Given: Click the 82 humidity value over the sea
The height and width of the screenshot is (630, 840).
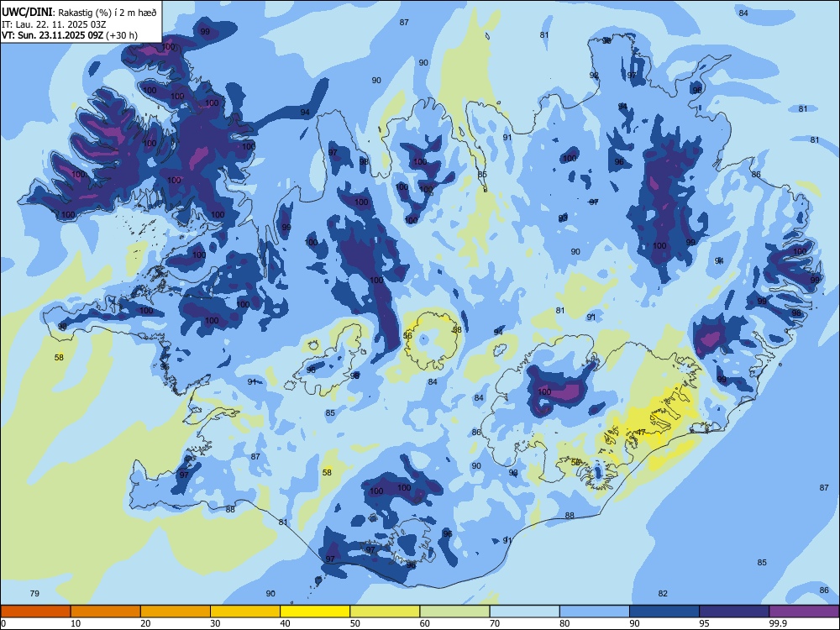Looking at the screenshot, I should [x=663, y=593].
